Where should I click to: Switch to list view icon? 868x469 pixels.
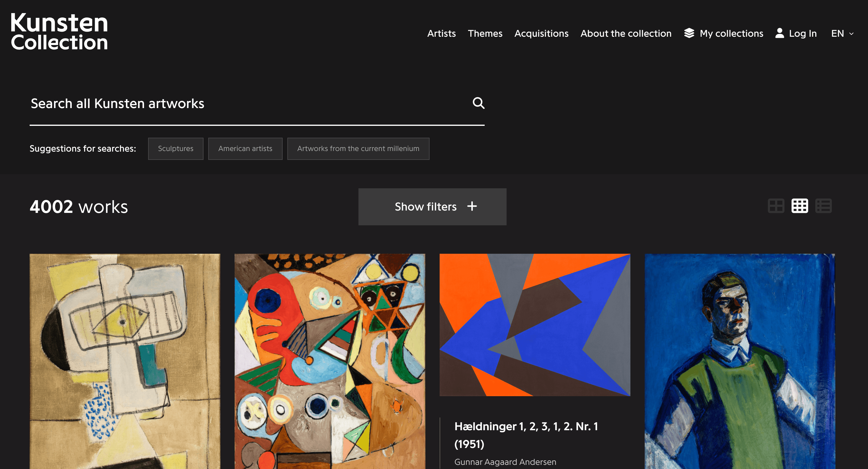823,206
